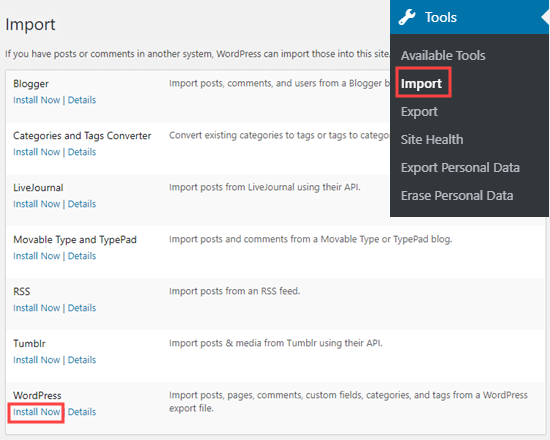View Details for LiveJournal importer
Viewport: 550px width, 440px height.
[x=82, y=204]
